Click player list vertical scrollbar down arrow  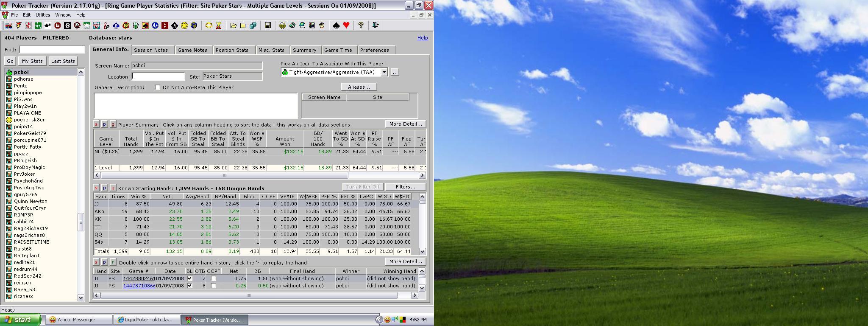81,298
